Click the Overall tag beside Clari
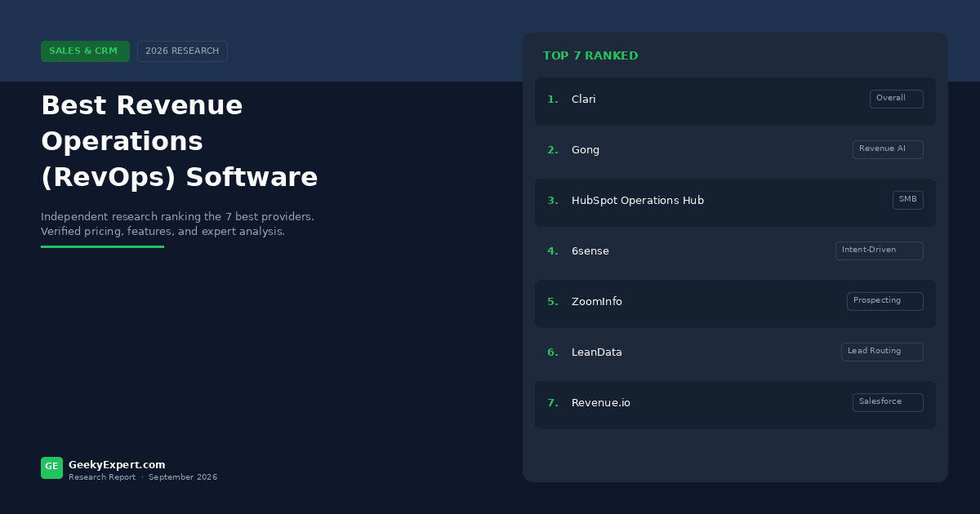This screenshot has height=514, width=980. point(896,99)
